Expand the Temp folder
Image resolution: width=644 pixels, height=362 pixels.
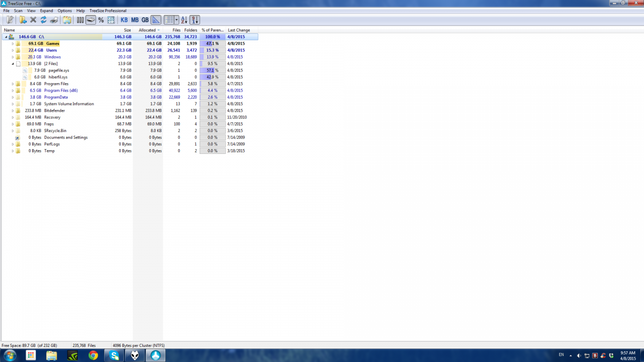(13, 151)
